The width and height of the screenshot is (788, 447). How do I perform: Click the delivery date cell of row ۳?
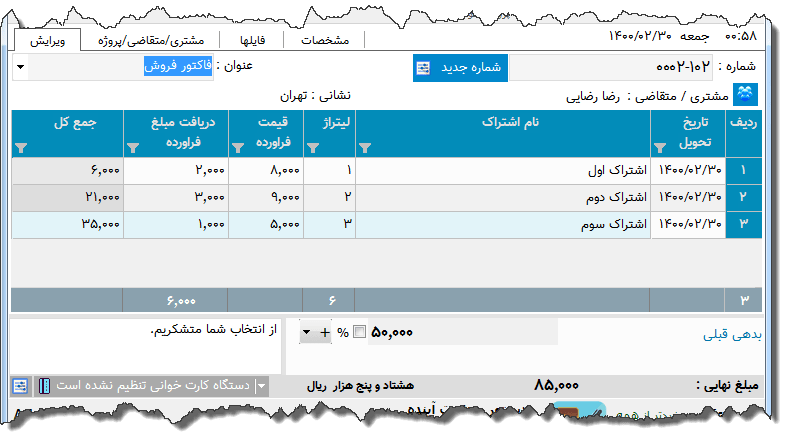pyautogui.click(x=688, y=224)
